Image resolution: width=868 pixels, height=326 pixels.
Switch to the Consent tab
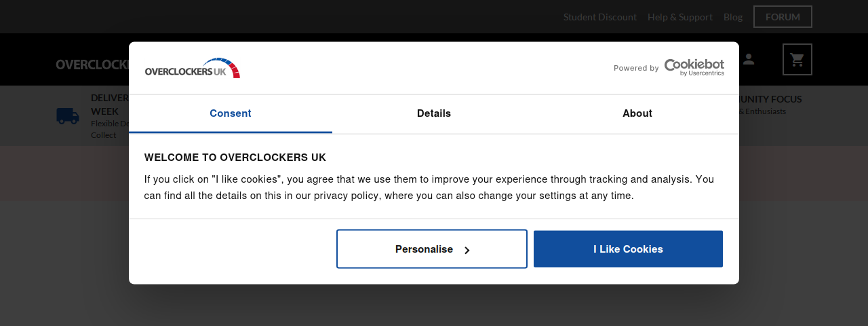click(x=231, y=113)
